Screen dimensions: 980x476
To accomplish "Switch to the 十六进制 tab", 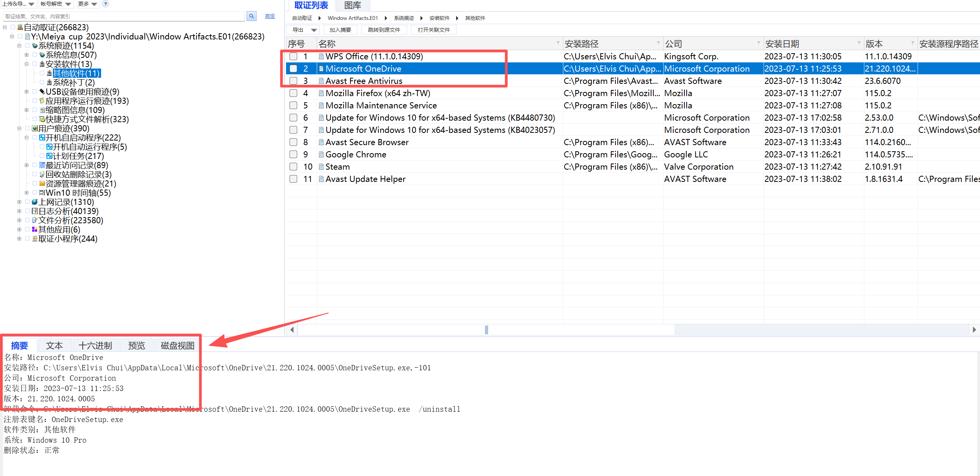I will [x=95, y=345].
